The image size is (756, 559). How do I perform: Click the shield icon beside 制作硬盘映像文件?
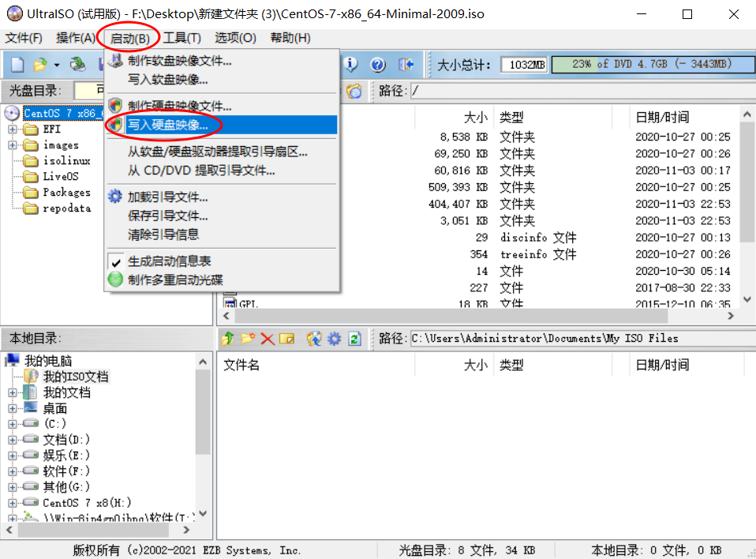pos(115,106)
